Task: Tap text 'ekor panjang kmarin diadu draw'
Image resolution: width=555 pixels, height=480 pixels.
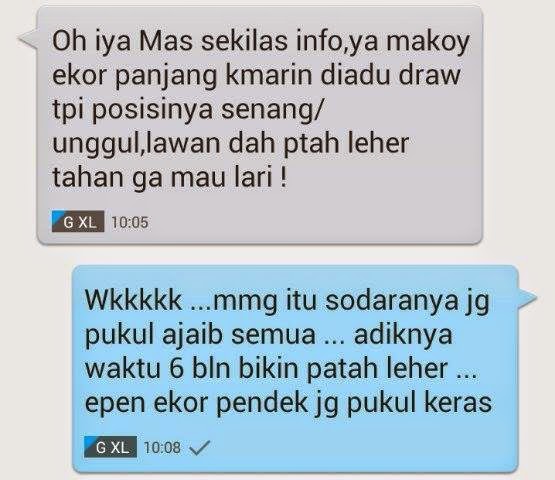Action: coord(257,76)
